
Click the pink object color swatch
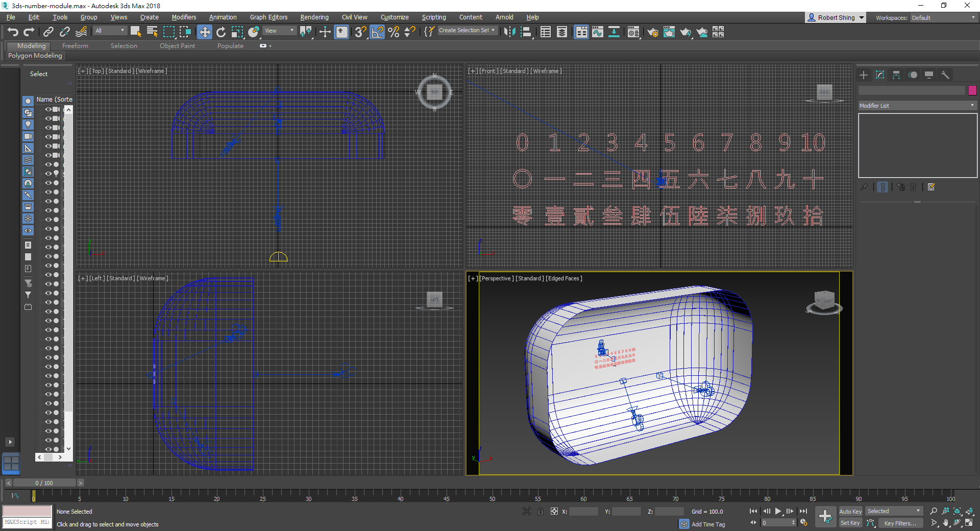click(x=972, y=90)
